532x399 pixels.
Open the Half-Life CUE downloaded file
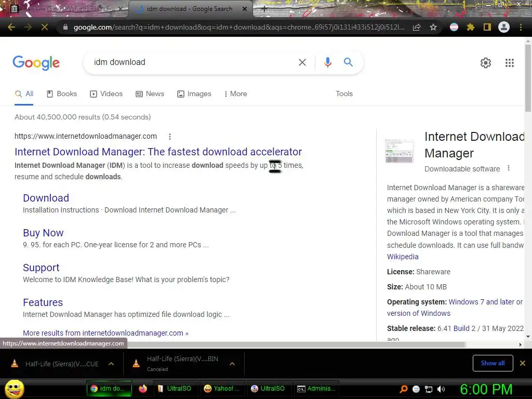pyautogui.click(x=62, y=364)
